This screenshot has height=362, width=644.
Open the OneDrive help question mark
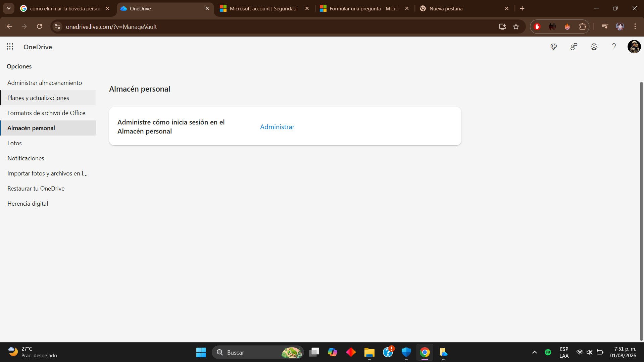click(x=614, y=47)
